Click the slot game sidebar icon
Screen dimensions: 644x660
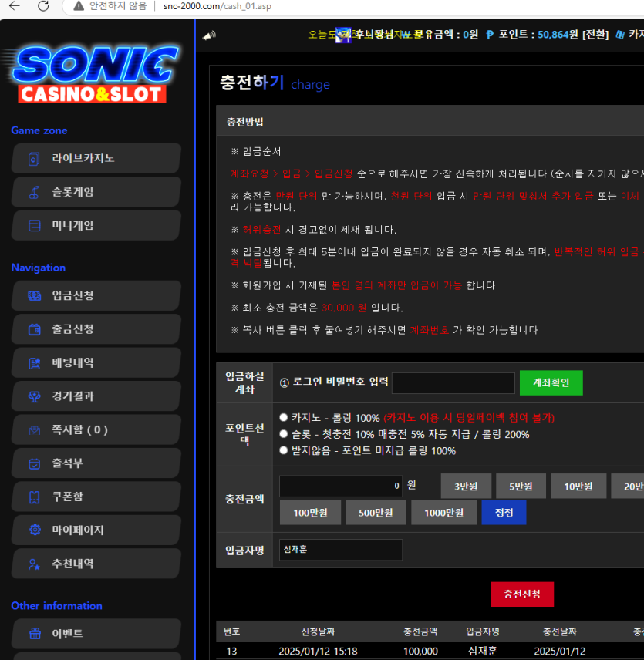[34, 192]
